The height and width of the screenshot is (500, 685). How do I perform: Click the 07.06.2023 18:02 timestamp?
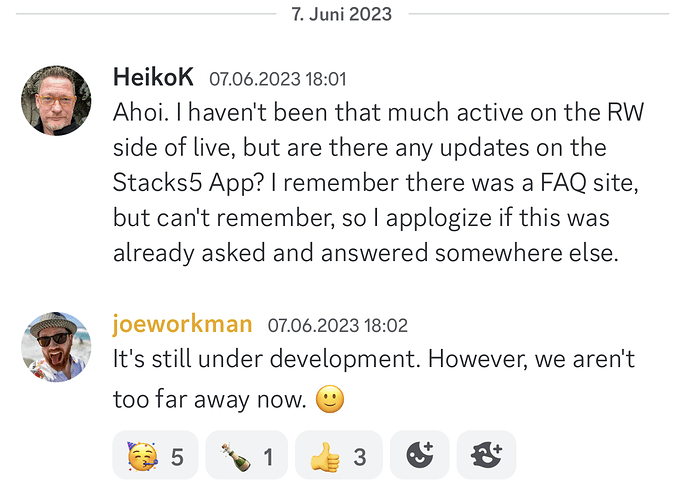[338, 325]
